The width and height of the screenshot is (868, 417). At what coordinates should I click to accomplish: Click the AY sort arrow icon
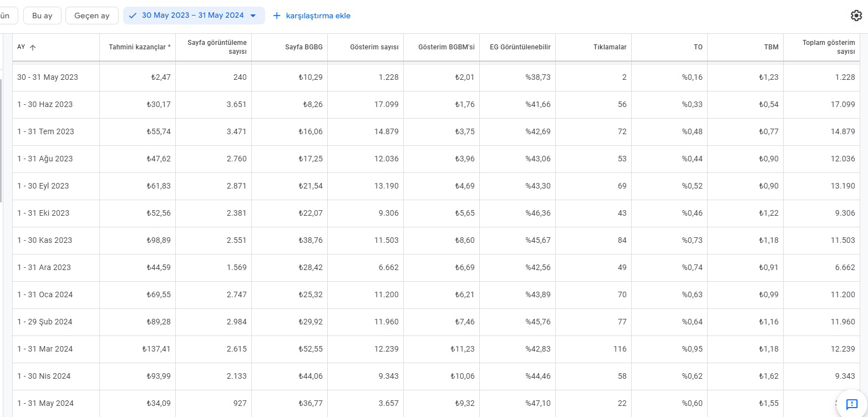pyautogui.click(x=33, y=48)
